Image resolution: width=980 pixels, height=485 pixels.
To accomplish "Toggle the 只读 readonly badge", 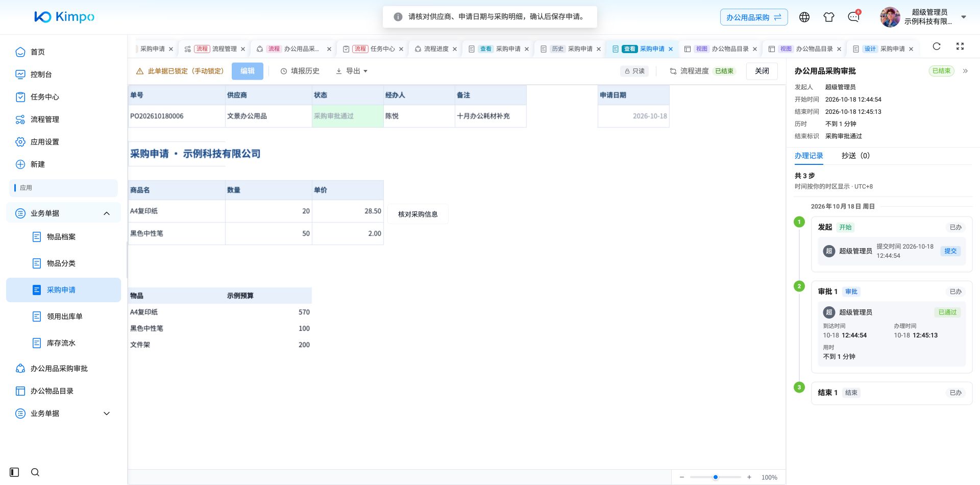I will pyautogui.click(x=634, y=71).
